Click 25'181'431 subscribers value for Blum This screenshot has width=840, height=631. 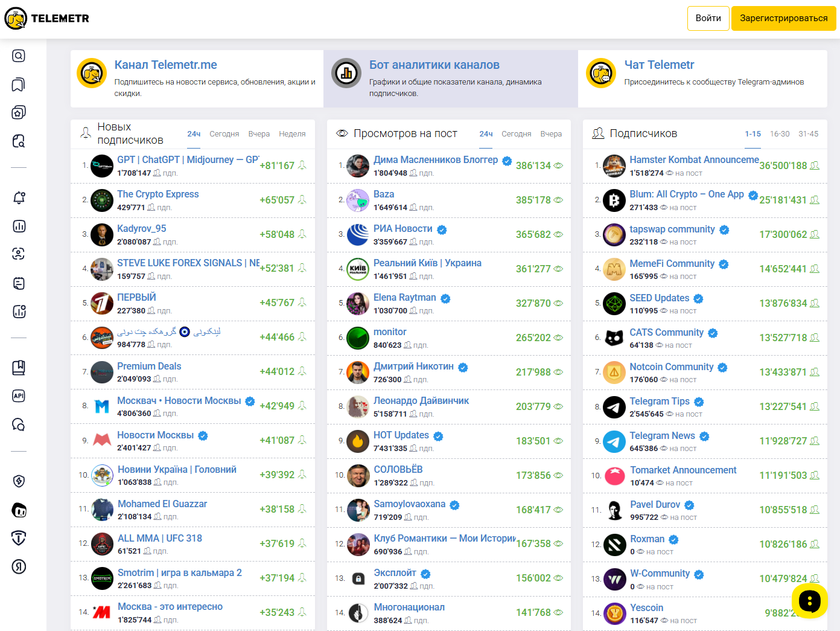(783, 200)
